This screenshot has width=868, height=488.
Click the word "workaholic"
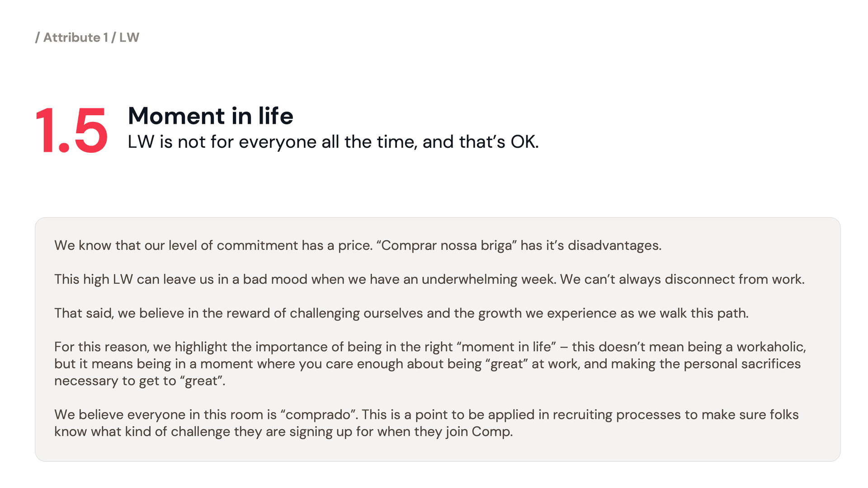(x=771, y=347)
